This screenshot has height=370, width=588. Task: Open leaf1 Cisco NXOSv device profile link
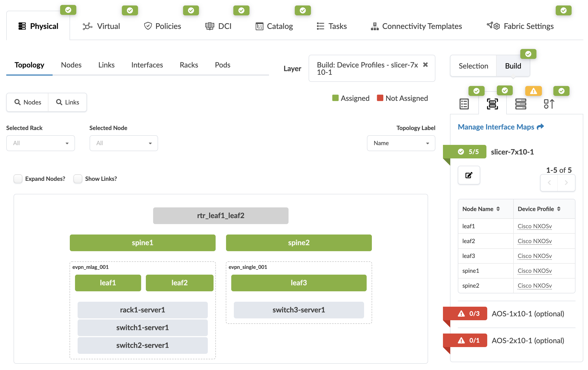click(534, 226)
